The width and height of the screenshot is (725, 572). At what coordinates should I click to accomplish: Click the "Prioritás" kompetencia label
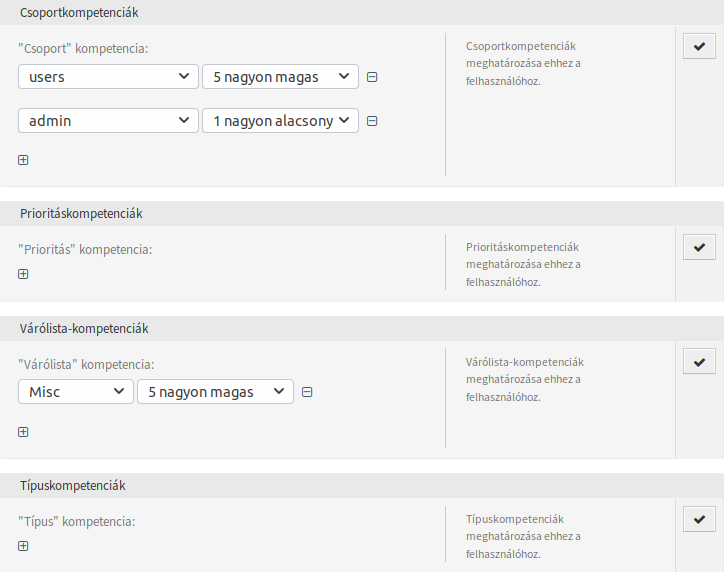tap(85, 250)
